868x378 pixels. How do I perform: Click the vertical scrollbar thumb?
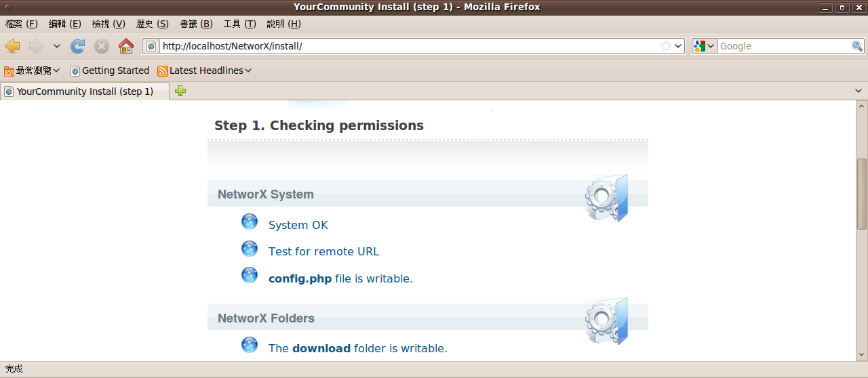tap(862, 194)
